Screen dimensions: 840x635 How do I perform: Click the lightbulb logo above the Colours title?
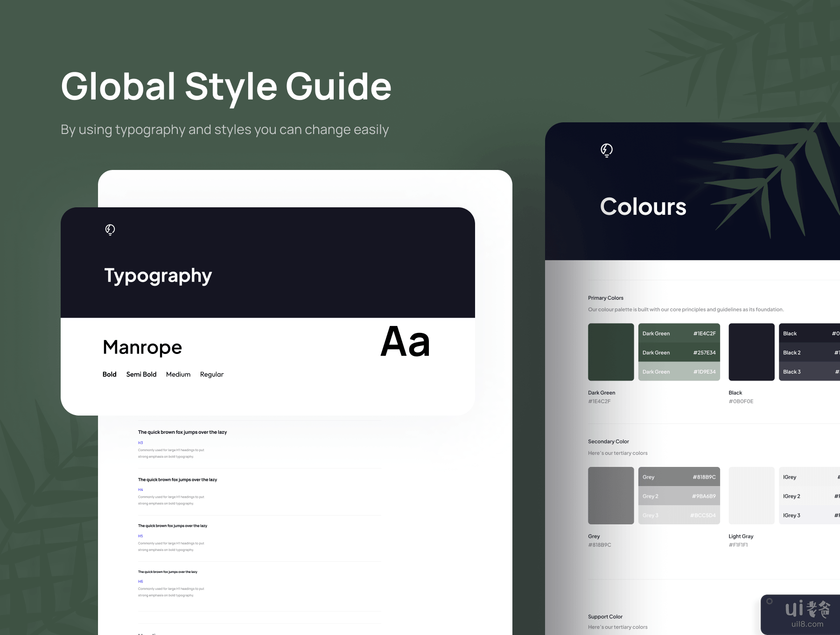point(606,150)
